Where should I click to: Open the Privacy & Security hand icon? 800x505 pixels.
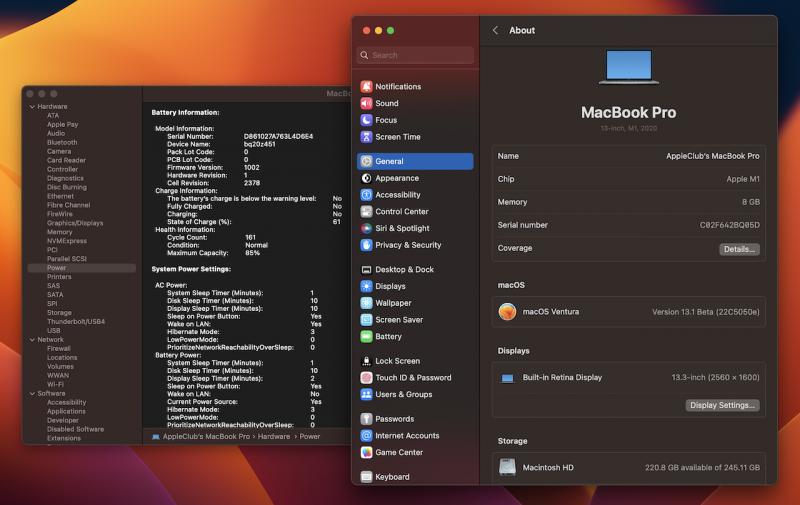366,245
